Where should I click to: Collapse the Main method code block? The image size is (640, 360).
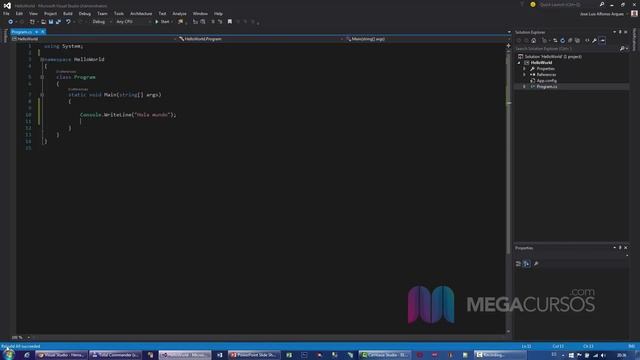pyautogui.click(x=42, y=95)
